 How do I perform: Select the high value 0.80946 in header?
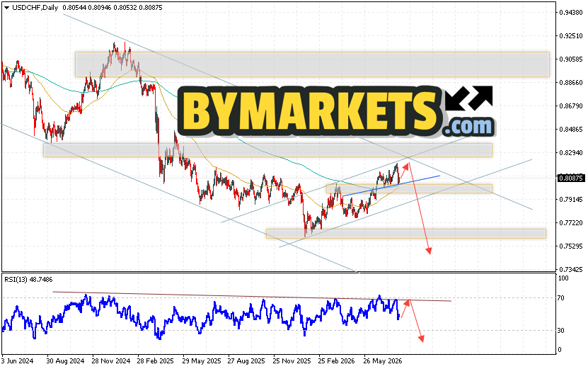coord(100,8)
